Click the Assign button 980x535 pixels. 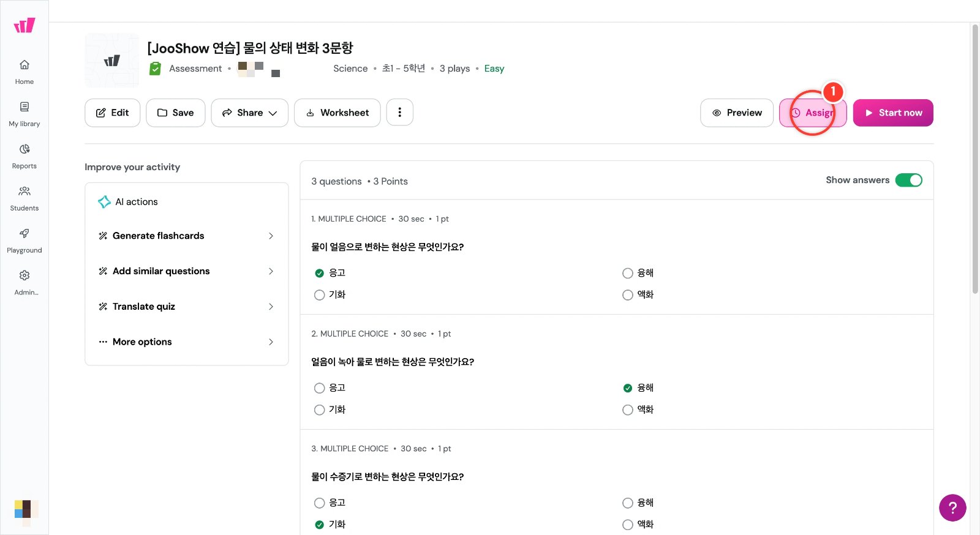813,113
